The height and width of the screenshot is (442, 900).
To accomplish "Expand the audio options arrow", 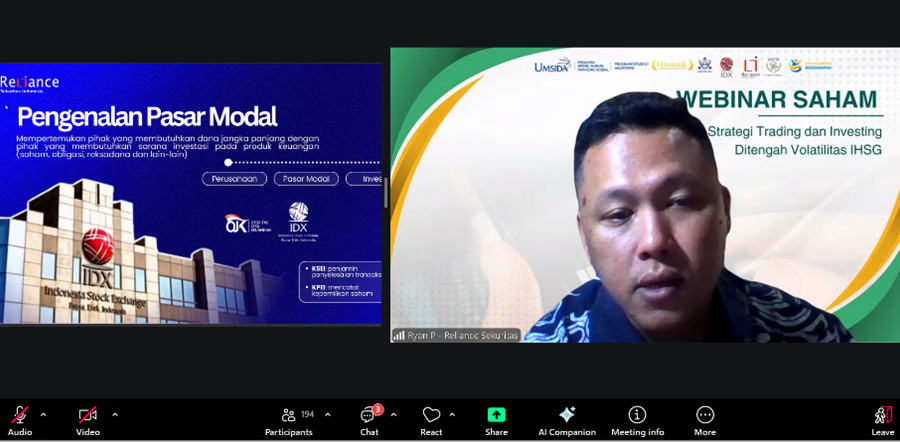I will tap(43, 414).
